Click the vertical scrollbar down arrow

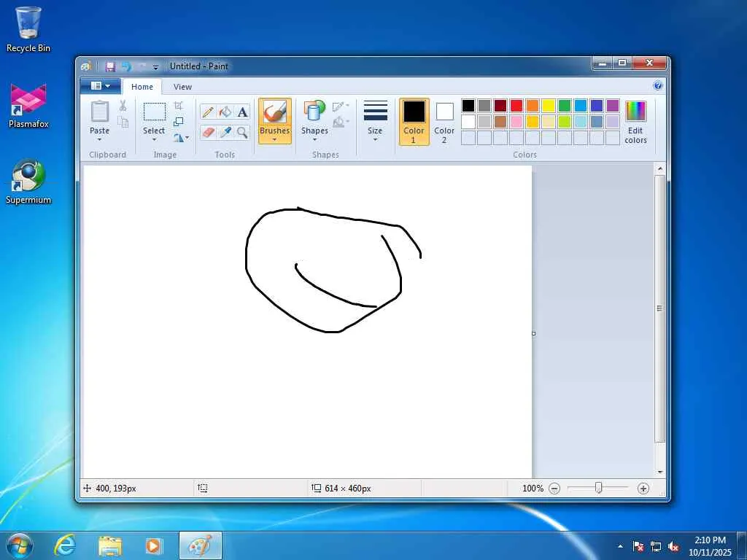tap(660, 472)
